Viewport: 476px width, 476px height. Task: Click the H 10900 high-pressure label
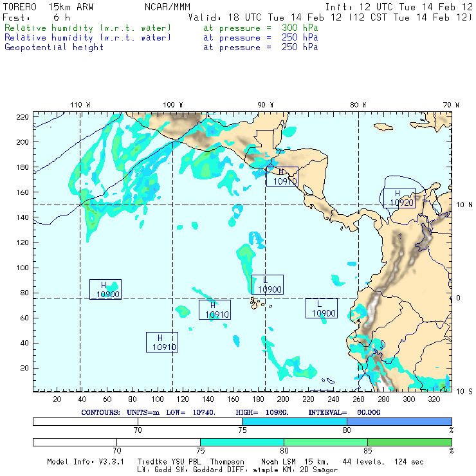(105, 289)
